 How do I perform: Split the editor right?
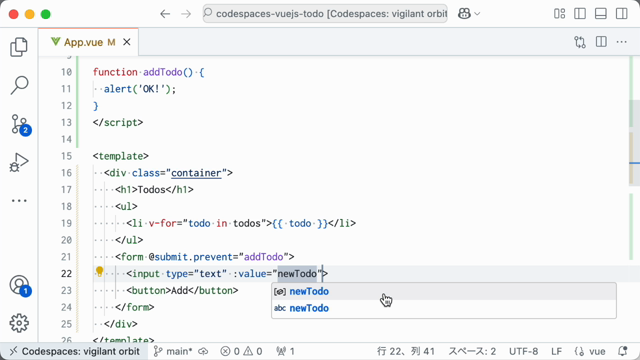tap(601, 42)
